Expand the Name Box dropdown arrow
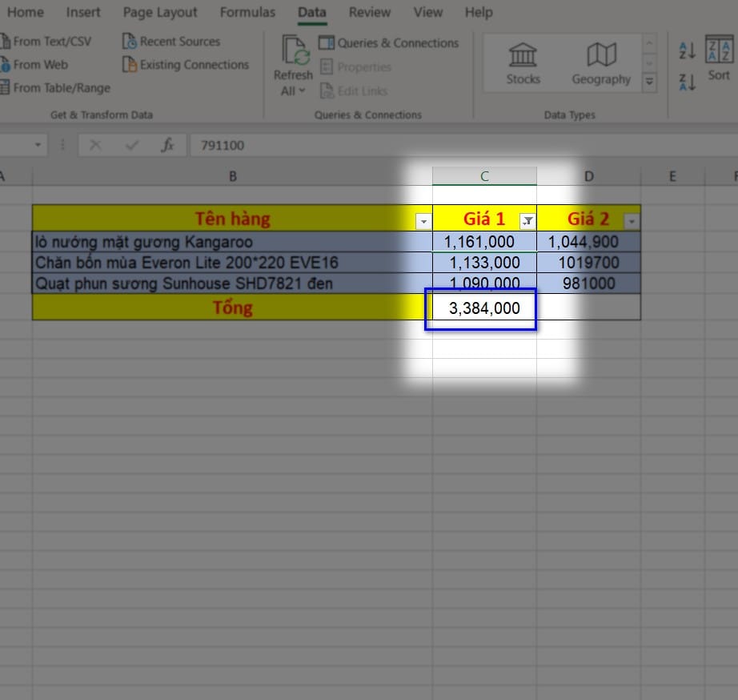The image size is (738, 700). coord(38,145)
